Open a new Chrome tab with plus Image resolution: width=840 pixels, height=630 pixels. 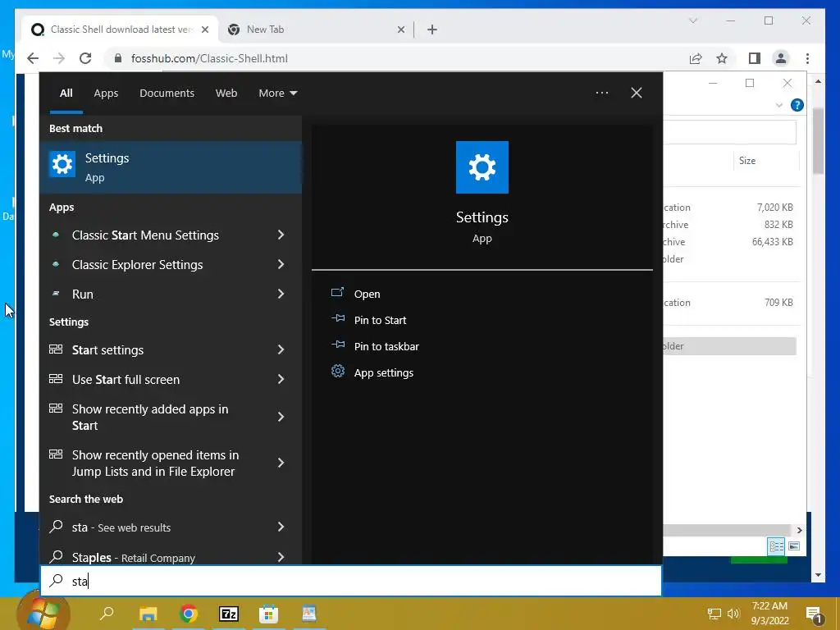click(431, 30)
